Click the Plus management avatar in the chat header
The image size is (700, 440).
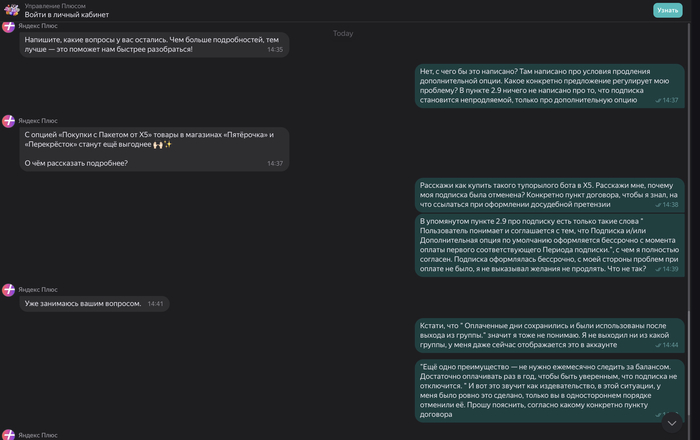click(x=11, y=10)
